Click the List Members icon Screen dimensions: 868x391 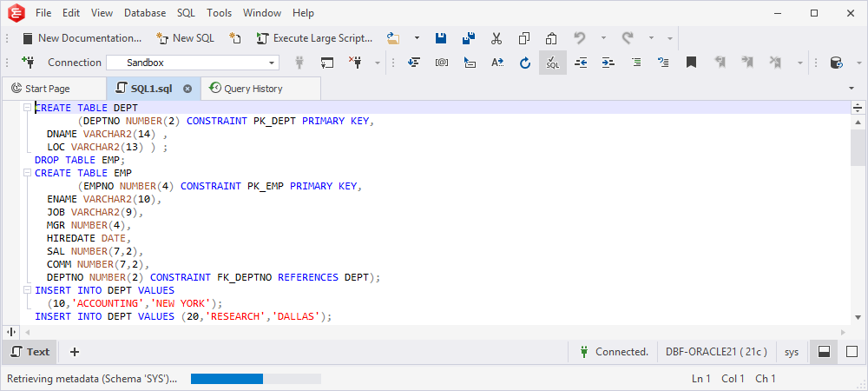point(413,63)
